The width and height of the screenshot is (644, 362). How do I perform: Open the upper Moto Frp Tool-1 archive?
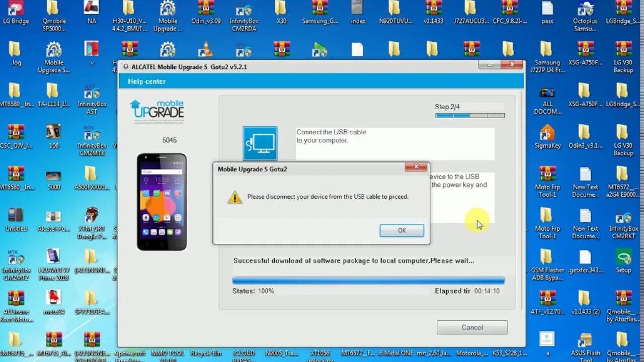pos(547,182)
